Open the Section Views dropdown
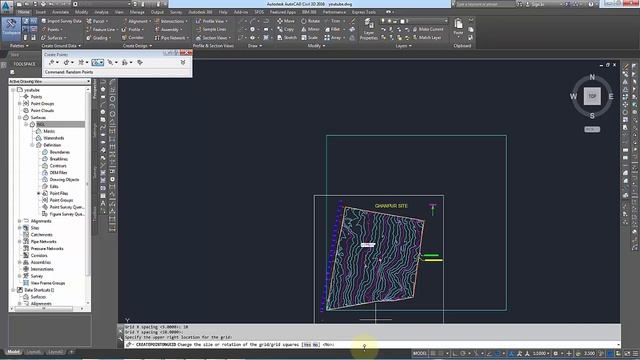 click(213, 38)
